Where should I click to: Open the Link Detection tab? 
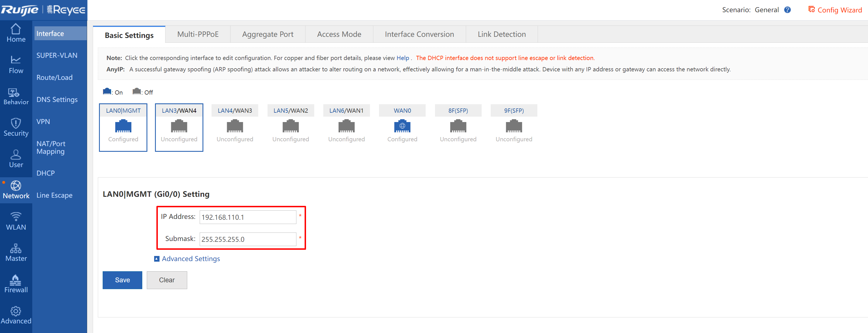point(501,35)
